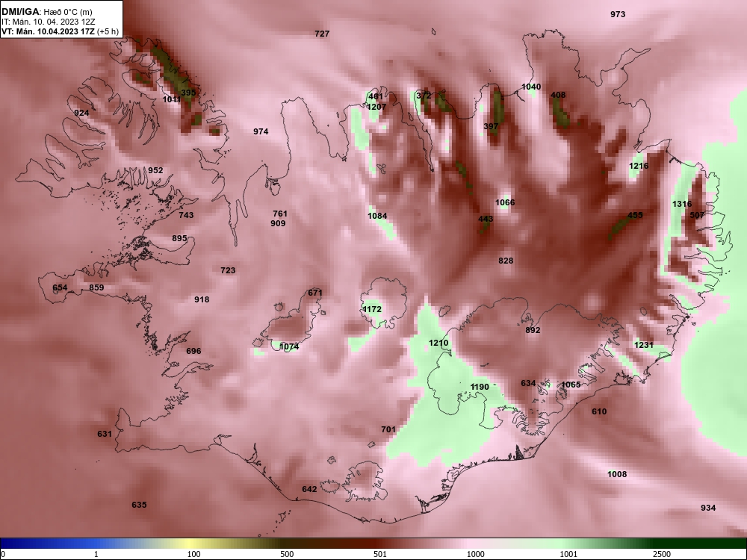The height and width of the screenshot is (560, 747).
Task: Click the DMI/IGA title in the info box
Action: (x=22, y=11)
